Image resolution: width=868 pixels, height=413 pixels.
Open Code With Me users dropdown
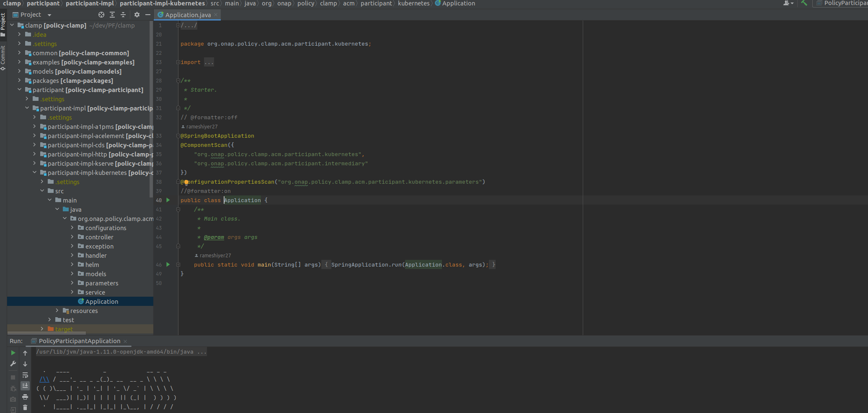pyautogui.click(x=788, y=3)
